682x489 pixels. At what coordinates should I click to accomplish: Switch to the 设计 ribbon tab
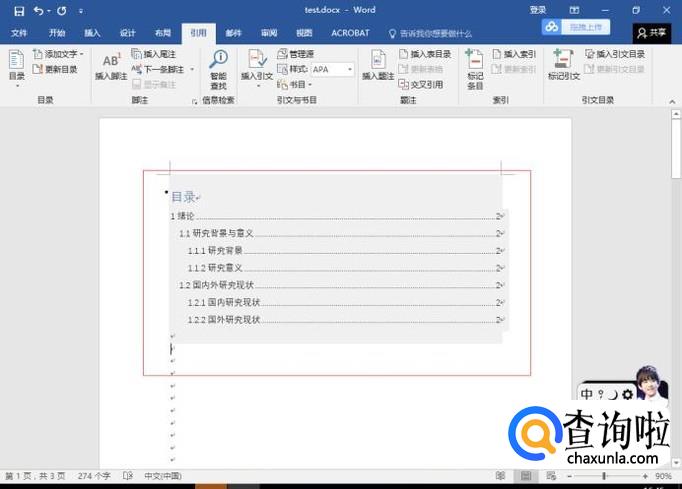[127, 33]
